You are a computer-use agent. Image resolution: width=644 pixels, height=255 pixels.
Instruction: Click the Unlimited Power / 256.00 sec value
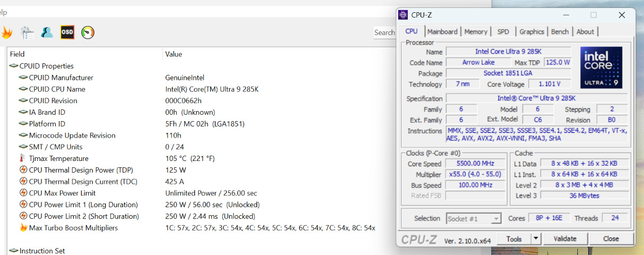pyautogui.click(x=211, y=193)
